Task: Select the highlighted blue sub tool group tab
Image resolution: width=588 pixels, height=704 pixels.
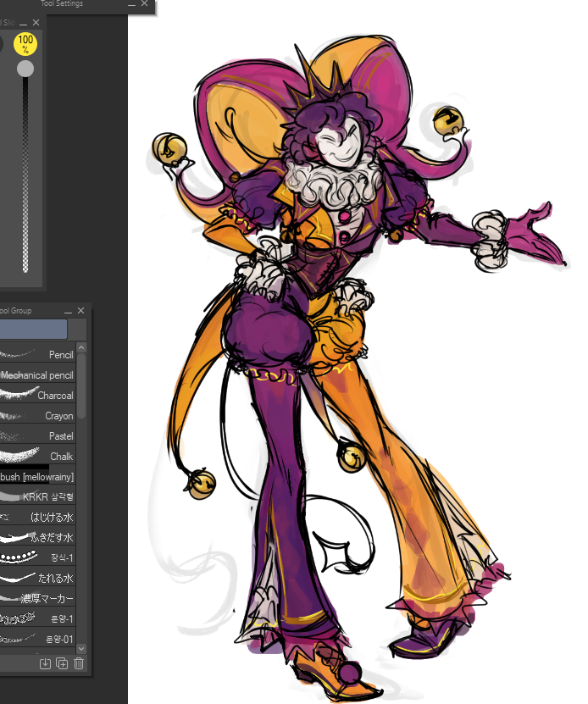Action: pos(33,329)
